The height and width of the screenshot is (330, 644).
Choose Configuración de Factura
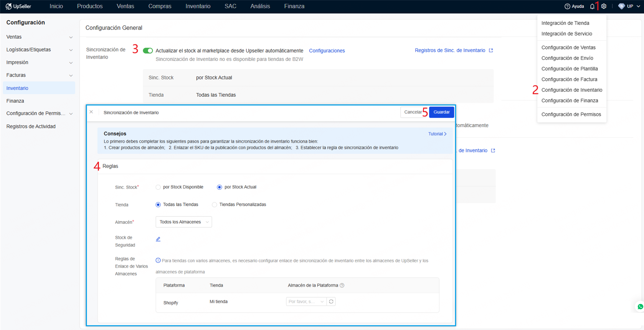coord(569,79)
